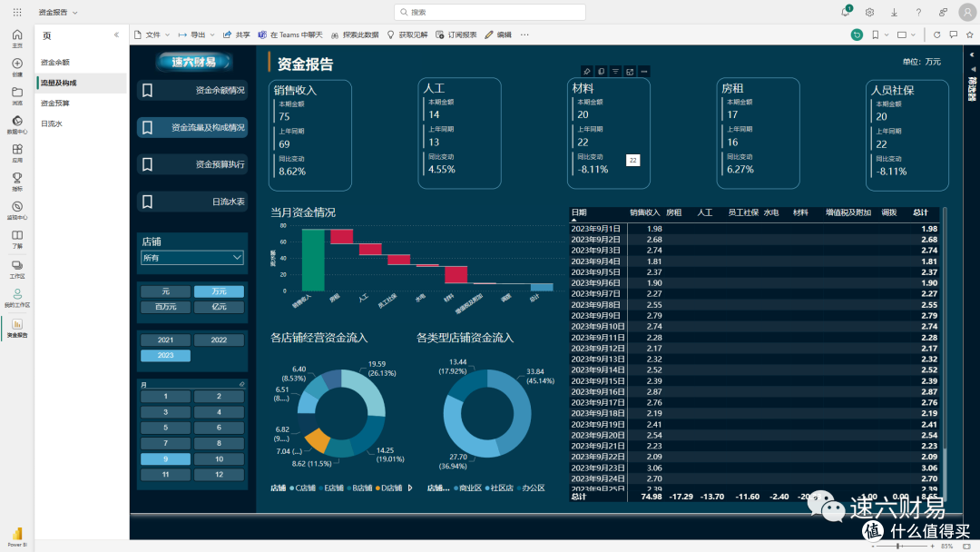Viewport: 980px width, 552px height.
Task: Open 创建 Create in left sidebar
Action: pos(17,67)
